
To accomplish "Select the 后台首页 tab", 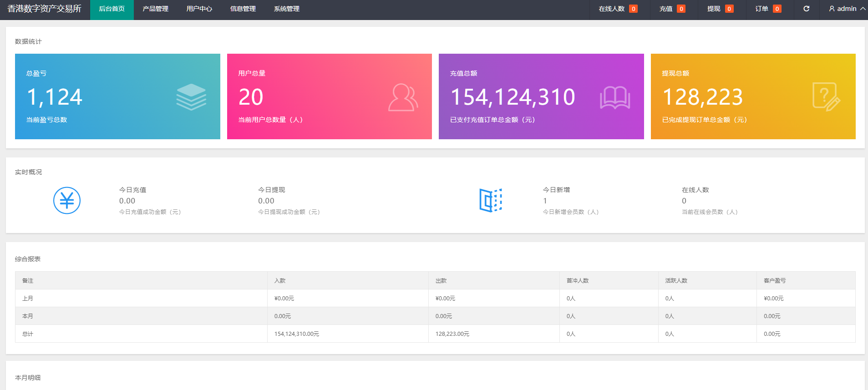I will [x=112, y=9].
